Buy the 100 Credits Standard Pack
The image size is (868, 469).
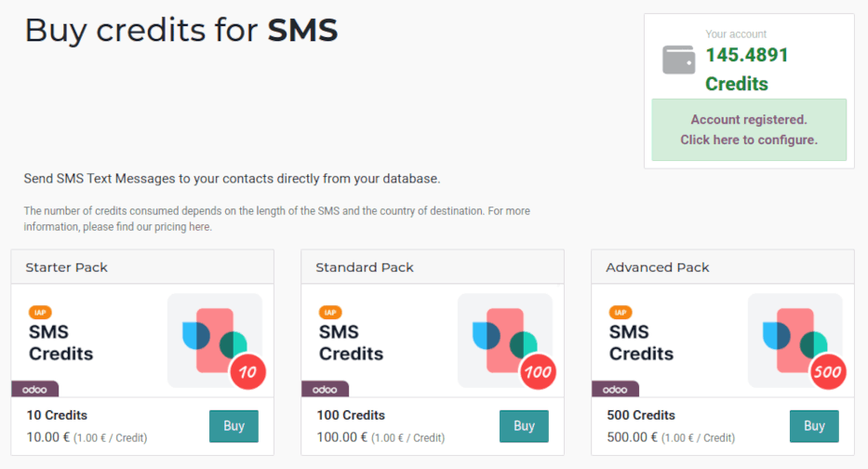524,426
